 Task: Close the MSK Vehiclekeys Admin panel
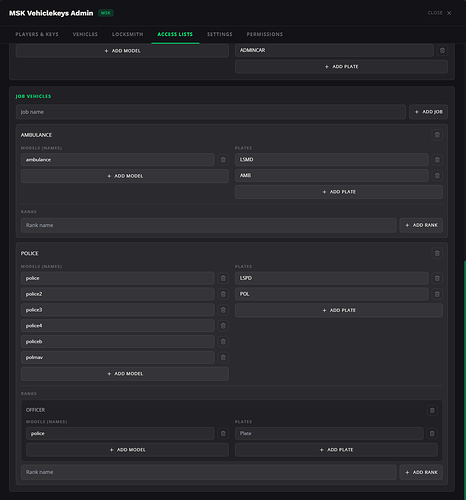(440, 13)
